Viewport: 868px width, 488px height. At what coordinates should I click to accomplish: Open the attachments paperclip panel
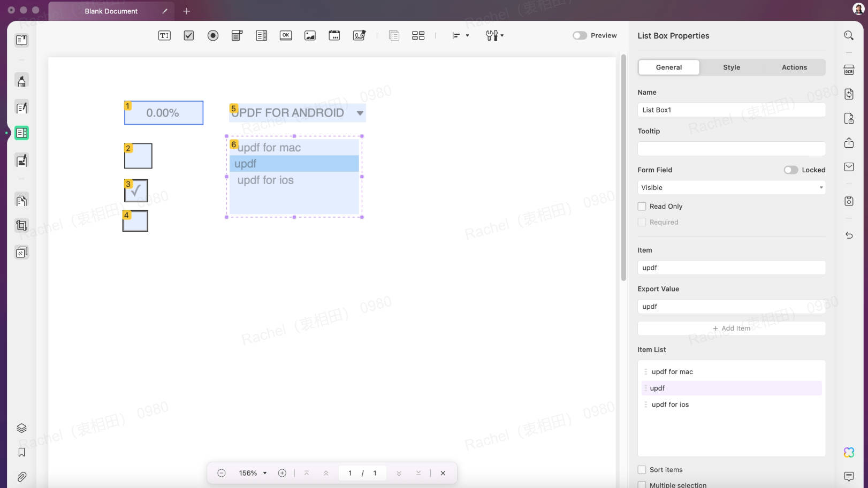(x=22, y=476)
